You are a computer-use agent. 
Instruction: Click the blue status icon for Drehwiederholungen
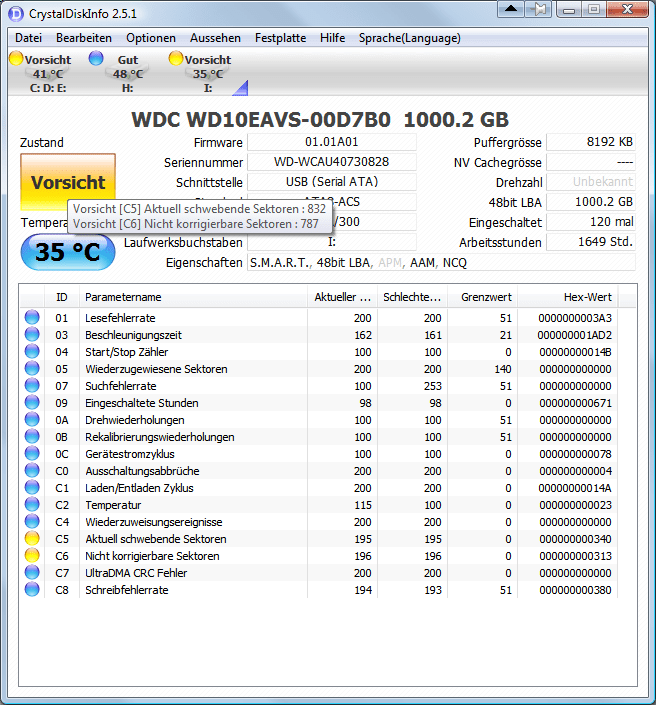[32, 419]
